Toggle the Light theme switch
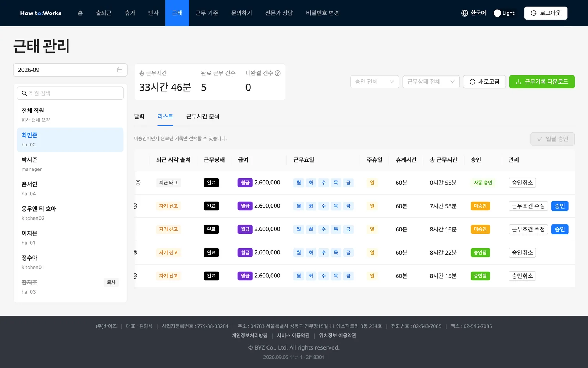This screenshot has width=588, height=368. [504, 13]
